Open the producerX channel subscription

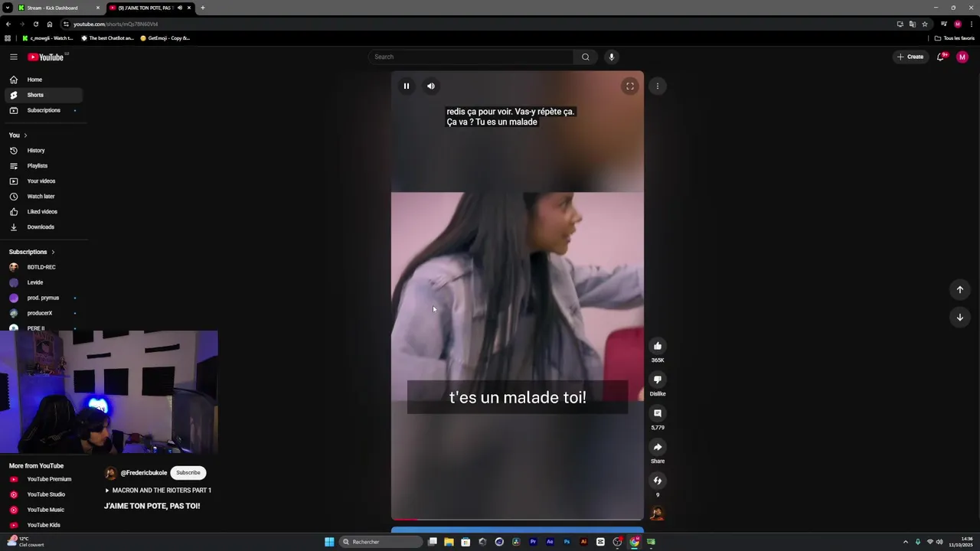click(44, 313)
